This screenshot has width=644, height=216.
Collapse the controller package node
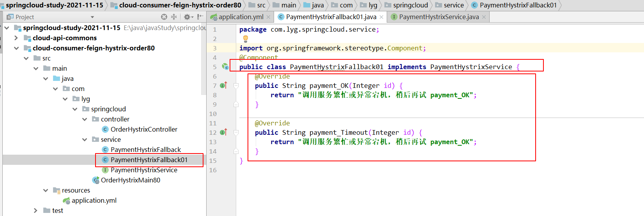pos(85,119)
